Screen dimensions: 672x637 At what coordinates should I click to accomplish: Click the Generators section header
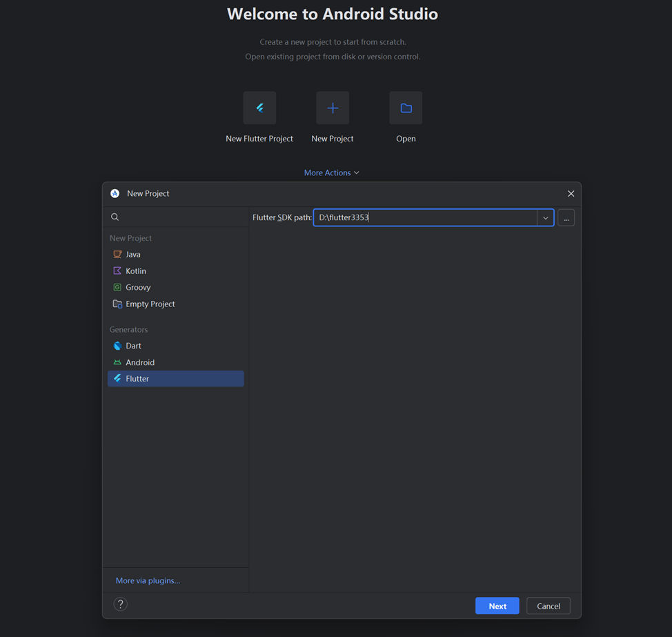[128, 330]
